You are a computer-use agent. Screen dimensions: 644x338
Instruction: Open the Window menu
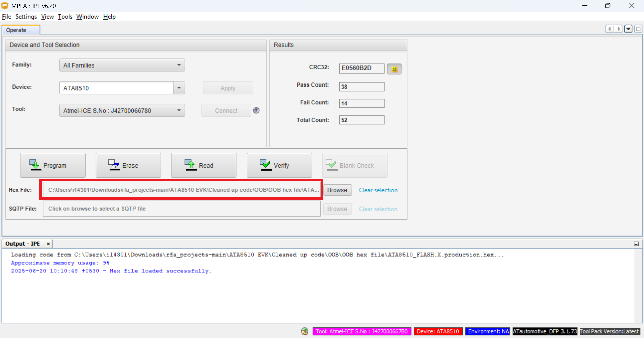pyautogui.click(x=88, y=17)
